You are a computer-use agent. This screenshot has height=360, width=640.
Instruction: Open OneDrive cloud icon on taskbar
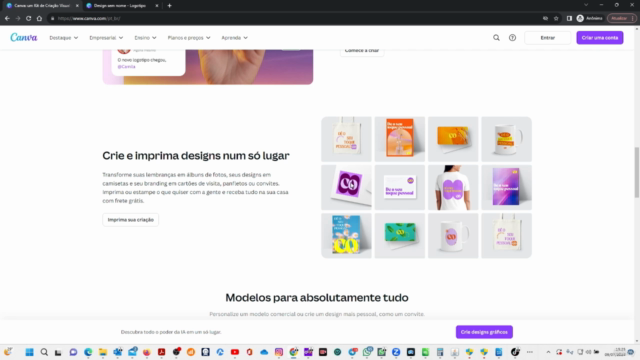click(x=264, y=352)
